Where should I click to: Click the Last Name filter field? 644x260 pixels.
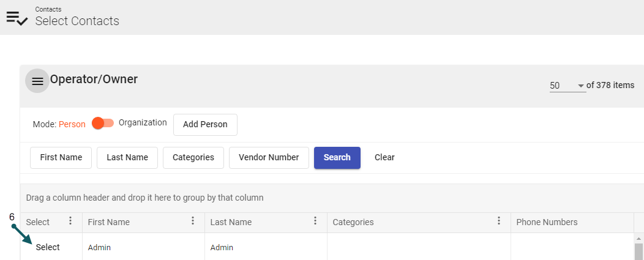(127, 157)
